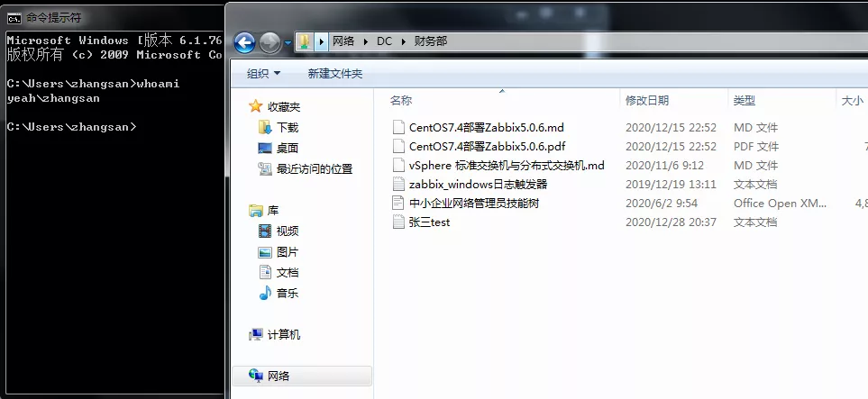Select 视频 library in sidebar
The image size is (868, 399).
287,231
